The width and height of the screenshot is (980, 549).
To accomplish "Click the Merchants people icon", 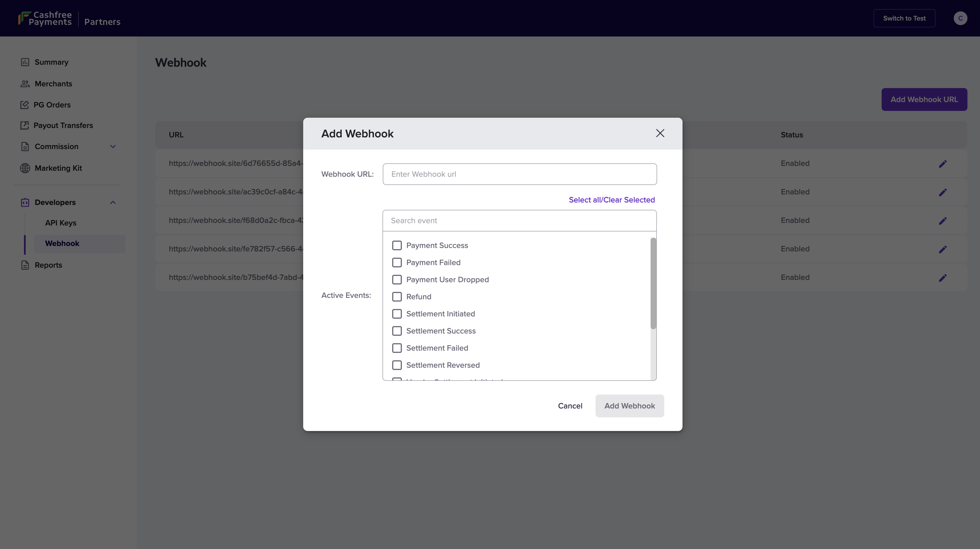I will pyautogui.click(x=25, y=84).
